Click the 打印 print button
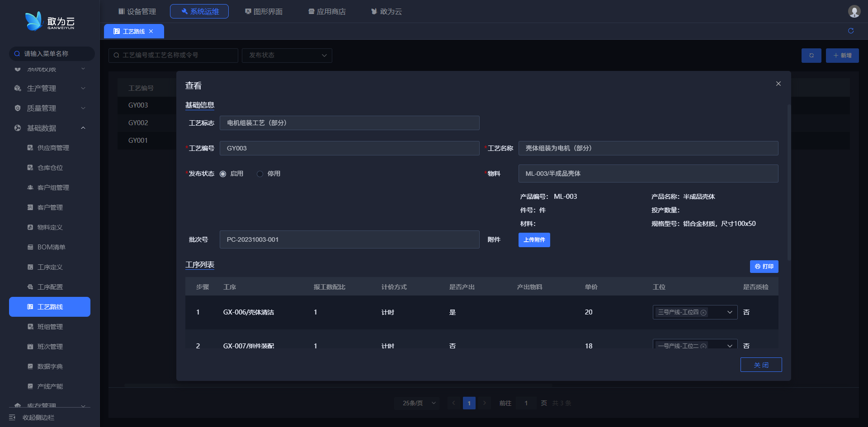868x427 pixels. coord(764,267)
